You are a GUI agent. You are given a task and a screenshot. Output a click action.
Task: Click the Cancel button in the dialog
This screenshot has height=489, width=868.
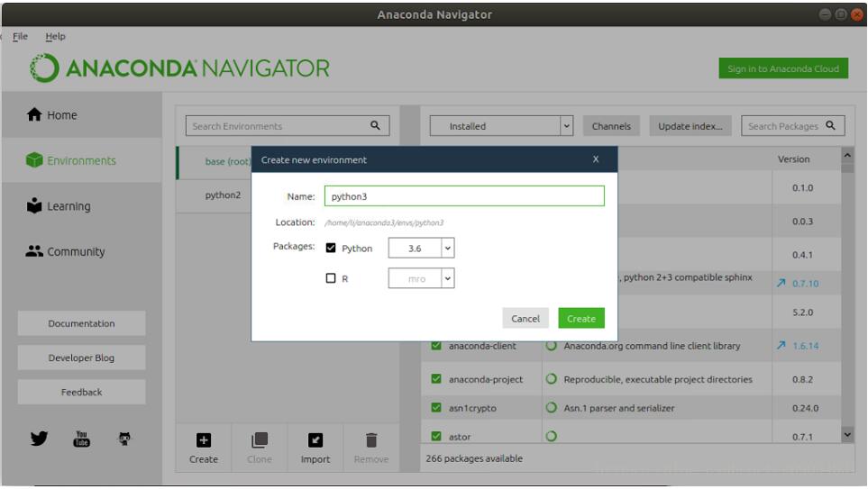pyautogui.click(x=525, y=318)
